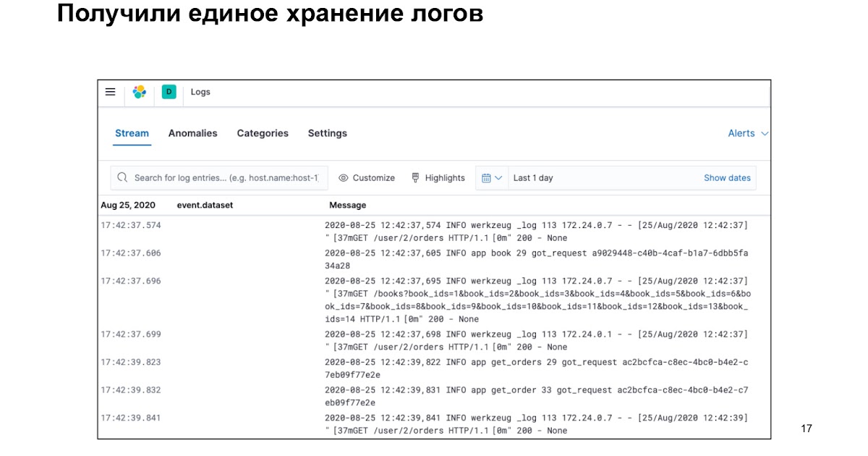Screen dimensions: 868x456
Task: Open the calendar quick date menu
Action: point(492,178)
